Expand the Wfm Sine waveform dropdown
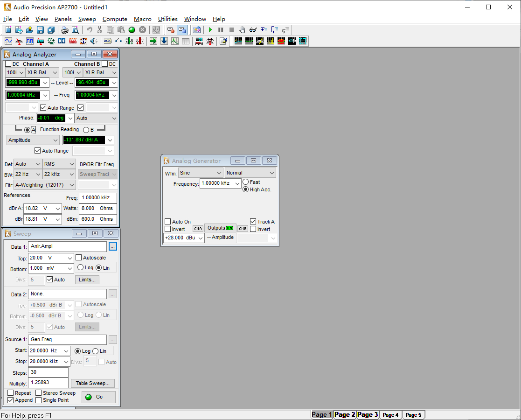 (x=200, y=173)
